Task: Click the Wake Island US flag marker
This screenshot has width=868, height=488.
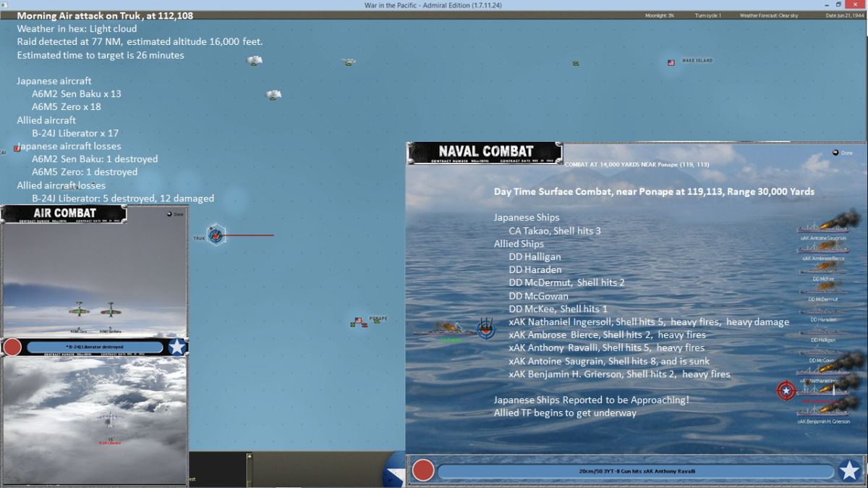Action: point(671,63)
